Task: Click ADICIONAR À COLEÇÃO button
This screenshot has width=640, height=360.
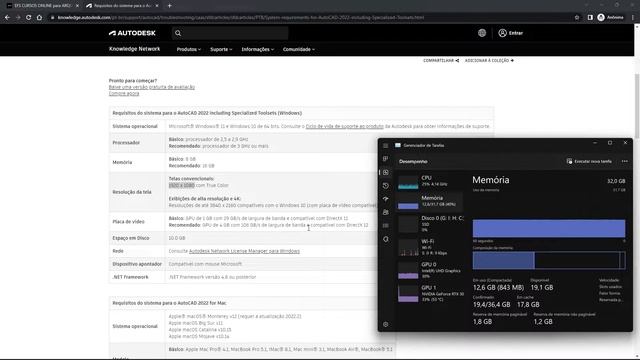Action: pyautogui.click(x=489, y=60)
